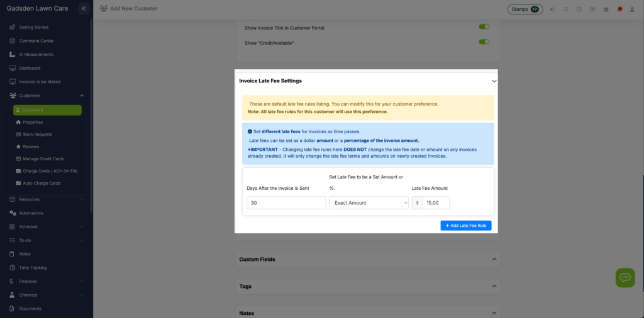This screenshot has height=318, width=644.
Task: Open the user profile icon
Action: 633,9
